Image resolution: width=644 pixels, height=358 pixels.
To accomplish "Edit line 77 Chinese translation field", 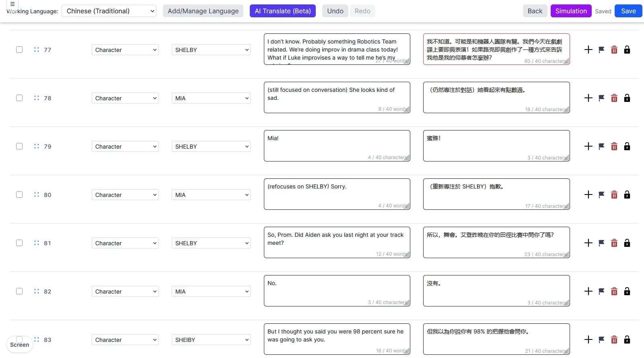I will tap(496, 49).
